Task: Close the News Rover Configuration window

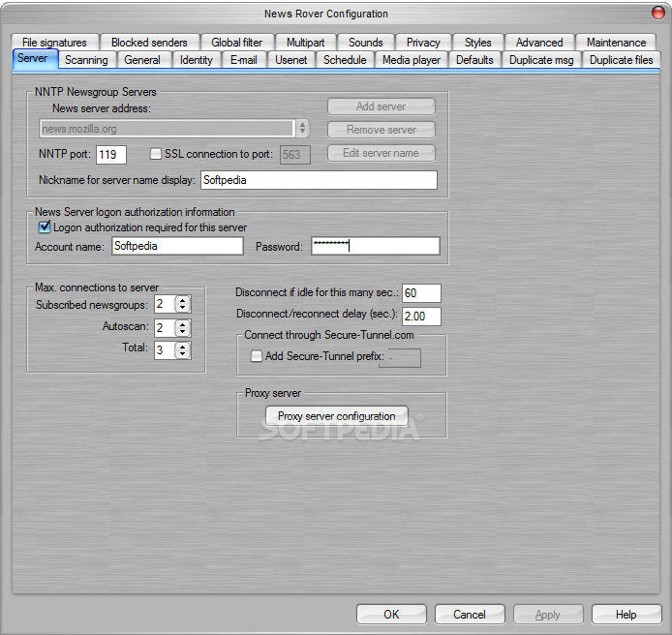Action: [658, 13]
